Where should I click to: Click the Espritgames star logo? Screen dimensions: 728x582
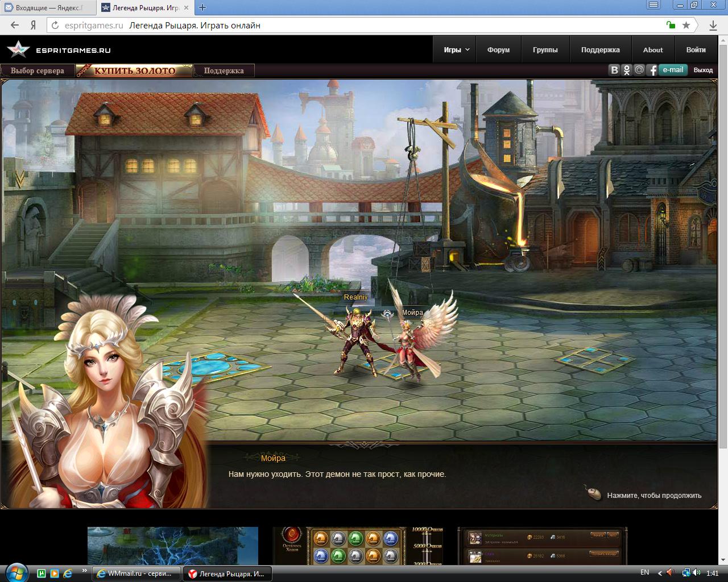(x=18, y=49)
